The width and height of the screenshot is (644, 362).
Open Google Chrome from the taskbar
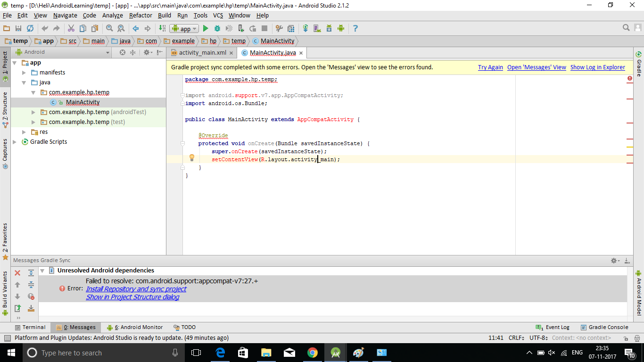312,353
